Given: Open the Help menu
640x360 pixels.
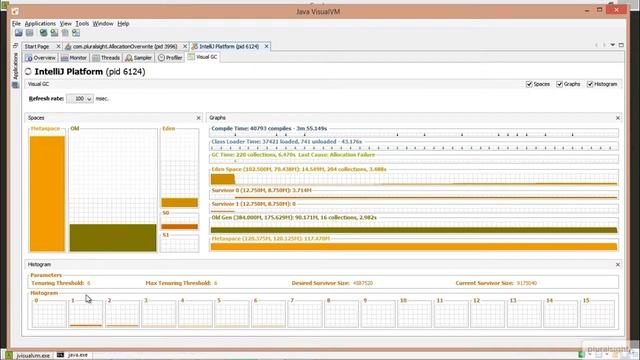Looking at the screenshot, I should [x=123, y=24].
